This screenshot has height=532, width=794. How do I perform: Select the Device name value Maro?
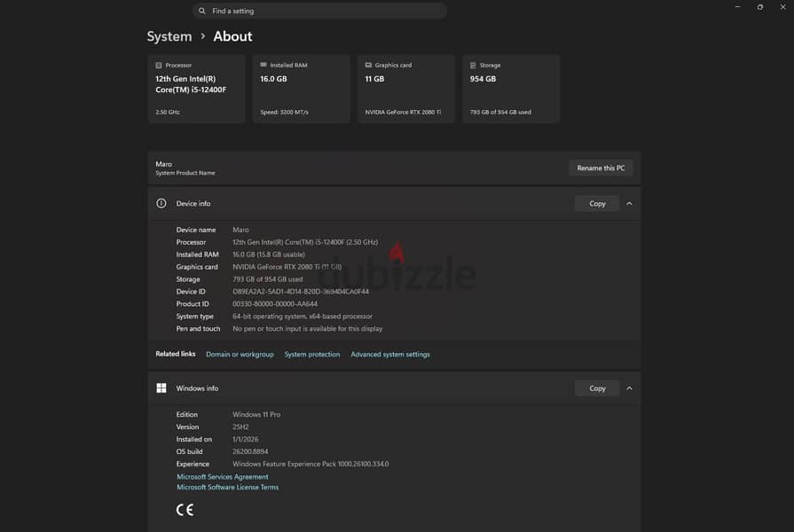tap(240, 230)
